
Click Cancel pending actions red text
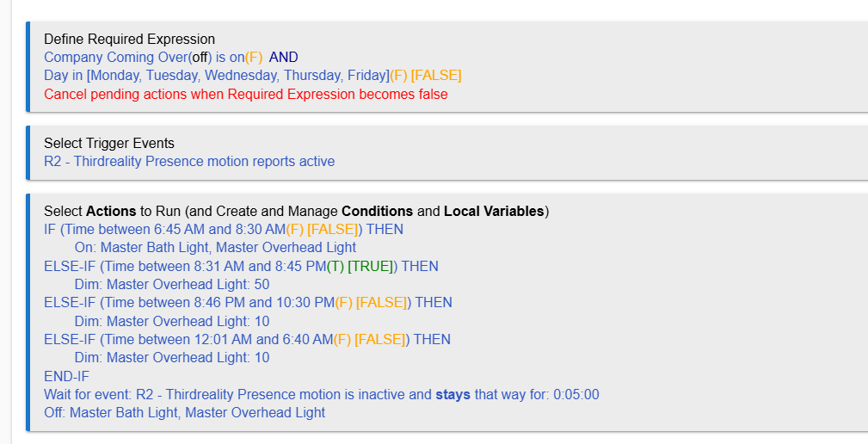(x=246, y=94)
